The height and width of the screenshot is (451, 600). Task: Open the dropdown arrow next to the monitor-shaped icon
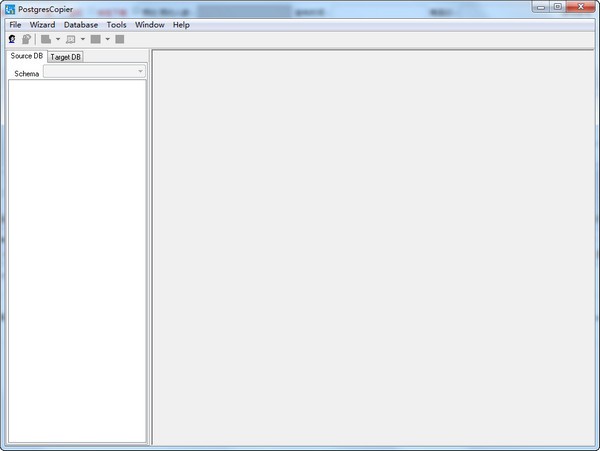click(x=83, y=39)
